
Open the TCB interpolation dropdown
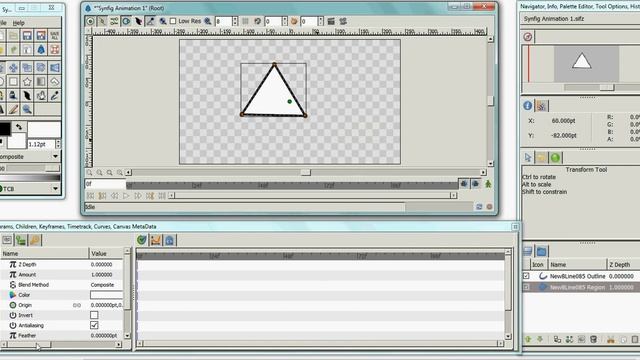pos(29,189)
